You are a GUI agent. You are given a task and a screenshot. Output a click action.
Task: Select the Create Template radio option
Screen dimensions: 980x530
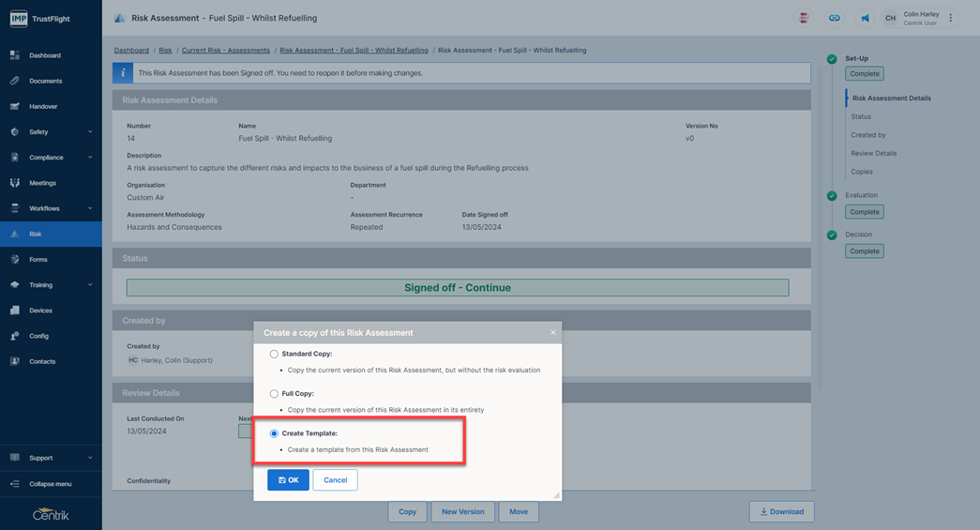pos(274,433)
